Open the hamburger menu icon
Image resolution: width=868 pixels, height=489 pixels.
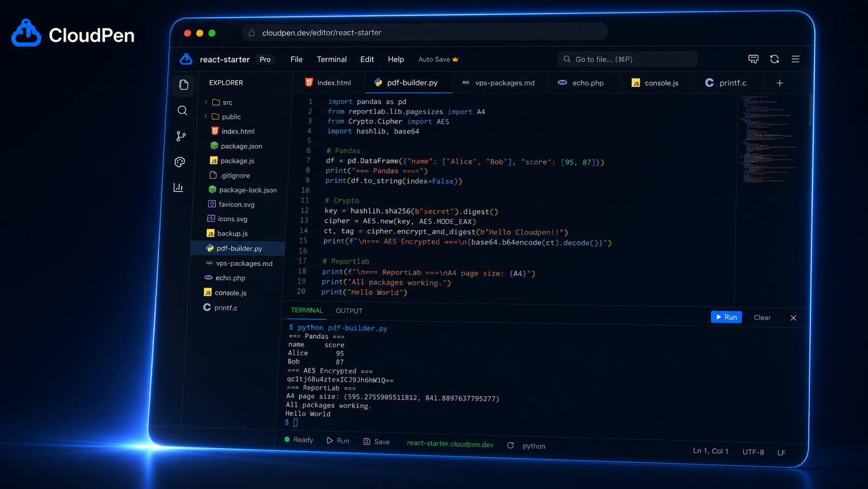pos(795,59)
